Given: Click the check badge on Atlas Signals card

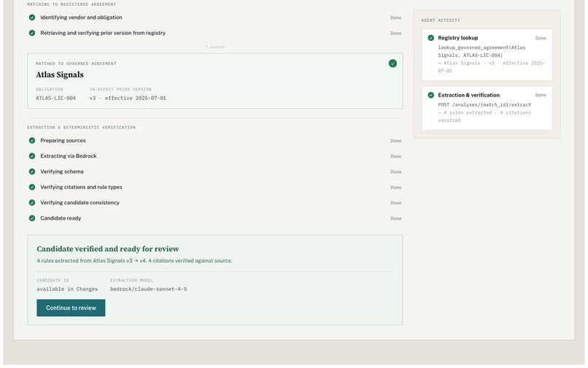Looking at the screenshot, I should click(x=392, y=64).
